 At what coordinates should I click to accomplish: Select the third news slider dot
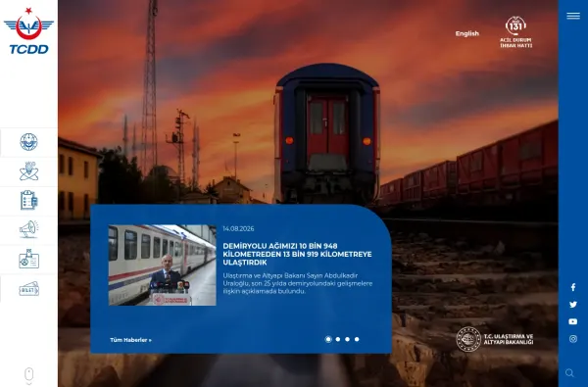(347, 339)
